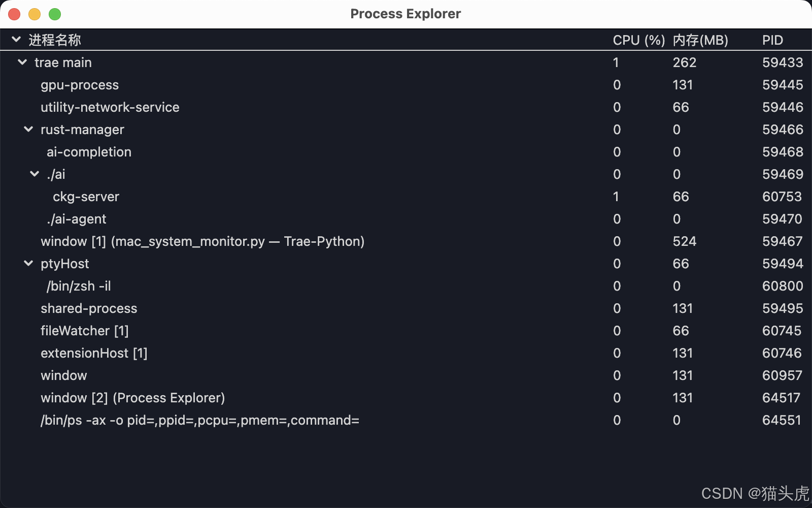The width and height of the screenshot is (812, 508).
Task: Select the gpu-process row
Action: click(80, 85)
